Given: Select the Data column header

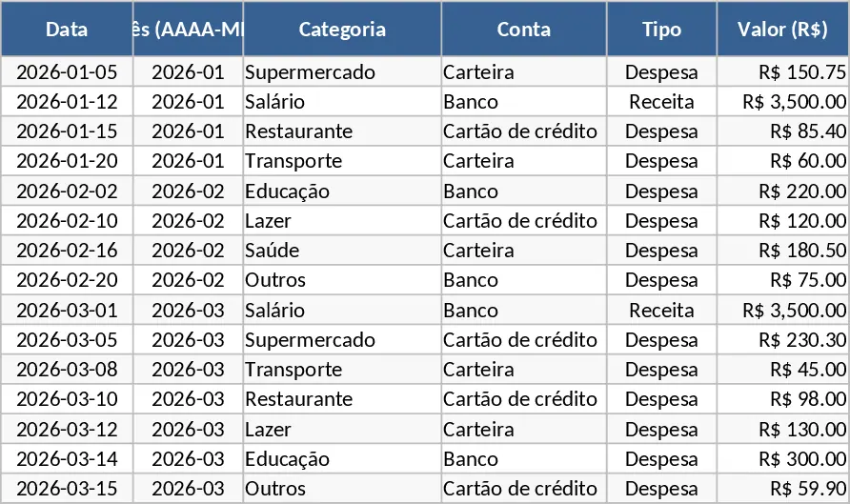Looking at the screenshot, I should pos(67,29).
